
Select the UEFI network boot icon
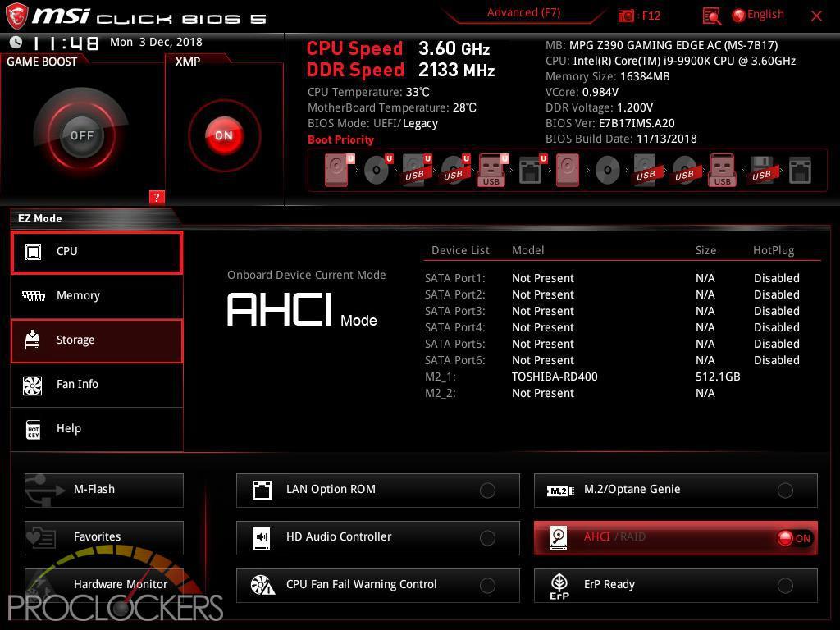[532, 170]
